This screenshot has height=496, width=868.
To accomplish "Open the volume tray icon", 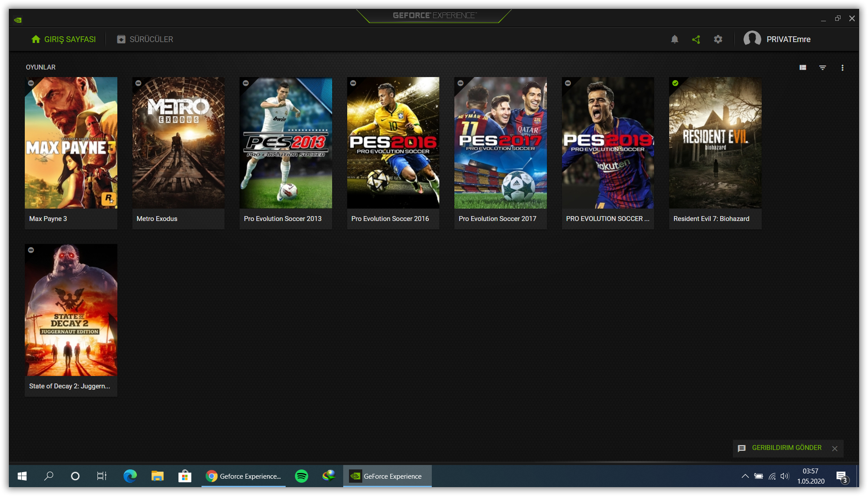I will tap(785, 477).
